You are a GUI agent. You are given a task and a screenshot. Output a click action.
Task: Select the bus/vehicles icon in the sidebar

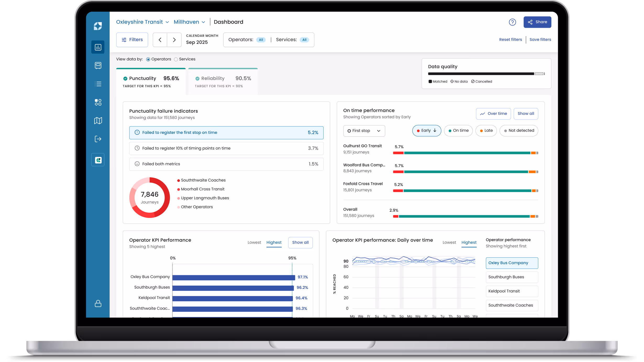98,65
